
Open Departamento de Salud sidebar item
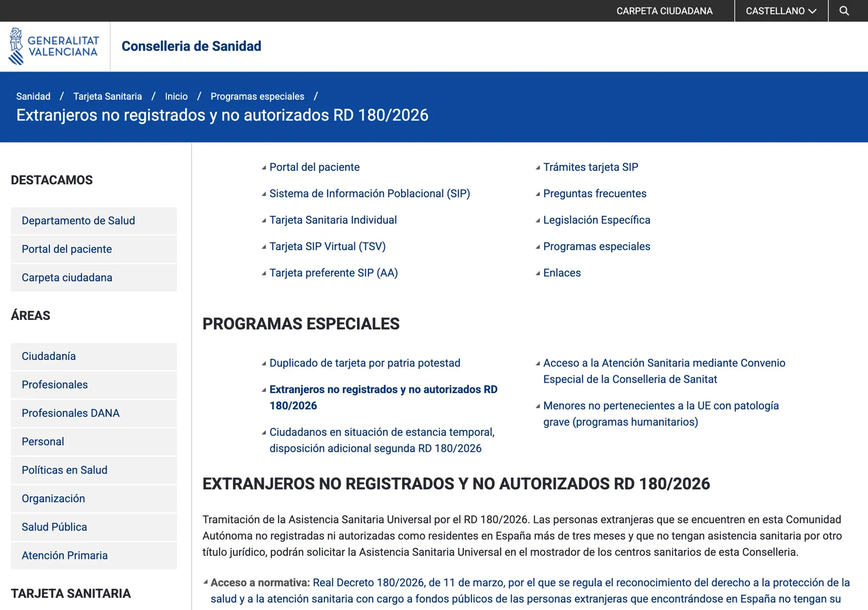tap(94, 221)
